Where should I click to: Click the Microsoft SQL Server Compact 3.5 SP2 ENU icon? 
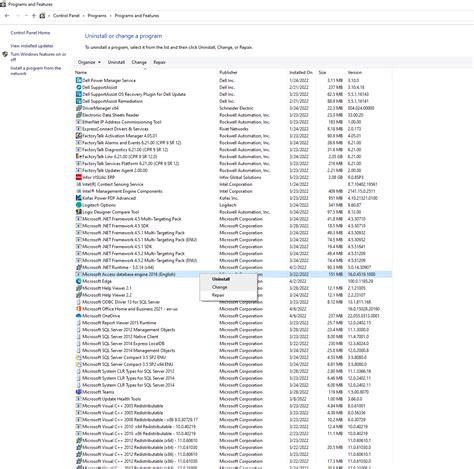click(79, 357)
